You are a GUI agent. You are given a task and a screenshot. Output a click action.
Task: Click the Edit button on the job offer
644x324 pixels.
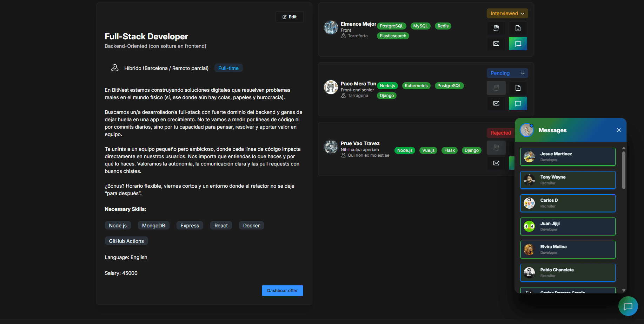pyautogui.click(x=290, y=17)
